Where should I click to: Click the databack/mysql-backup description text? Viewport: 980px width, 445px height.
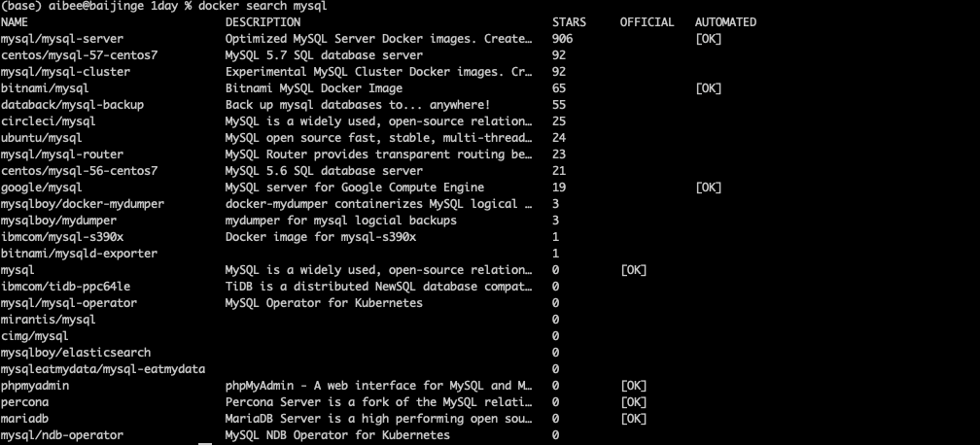point(358,105)
